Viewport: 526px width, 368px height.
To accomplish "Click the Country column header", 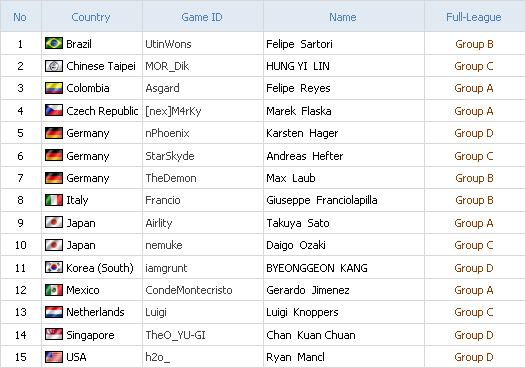I will [x=91, y=17].
